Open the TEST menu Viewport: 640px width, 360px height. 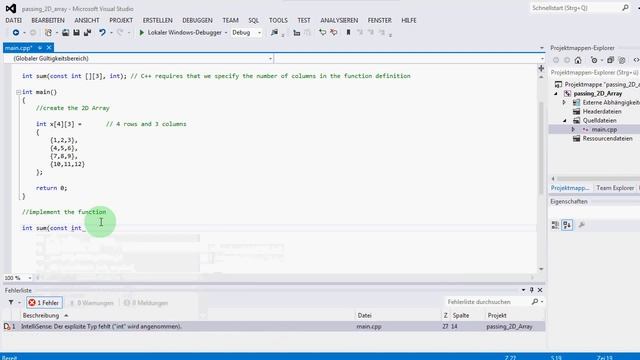(x=304, y=20)
